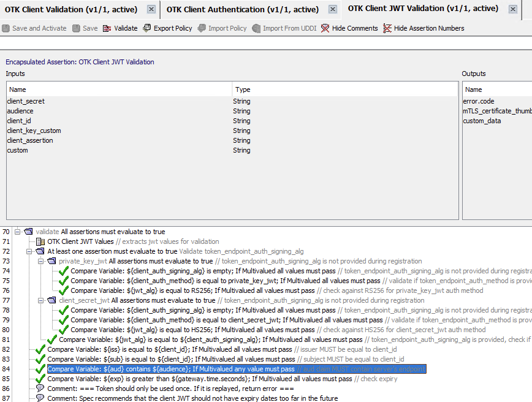532x402 pixels.
Task: Click the green check icon on line 85 exp
Action: 40,379
